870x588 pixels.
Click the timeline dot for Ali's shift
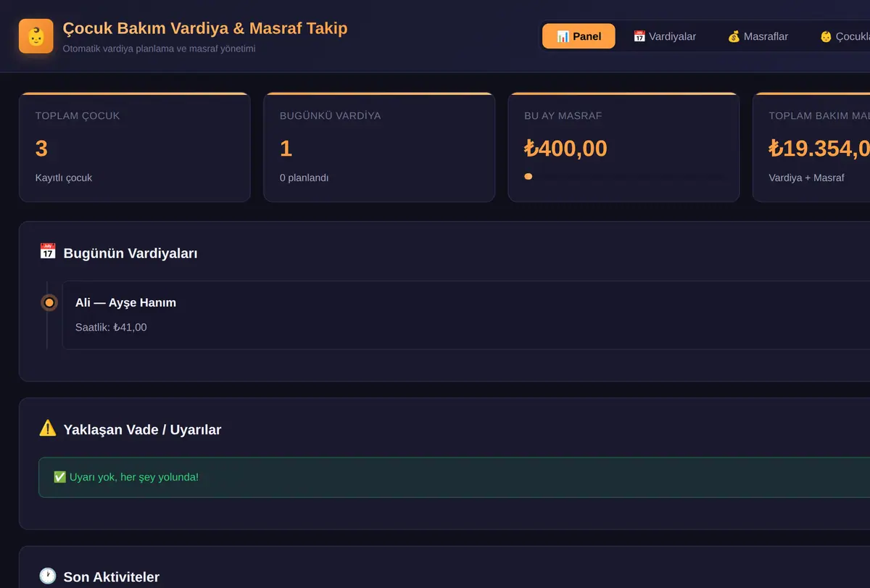(49, 302)
